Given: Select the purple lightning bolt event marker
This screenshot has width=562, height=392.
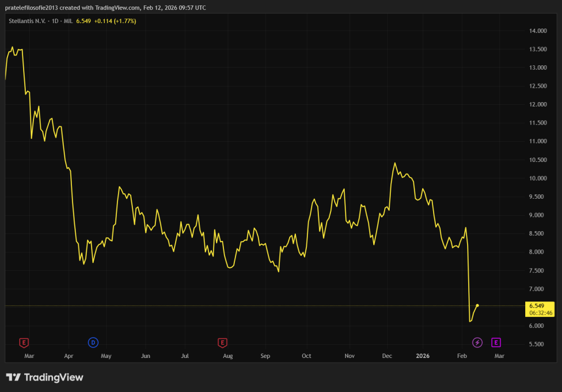Looking at the screenshot, I should click(477, 343).
